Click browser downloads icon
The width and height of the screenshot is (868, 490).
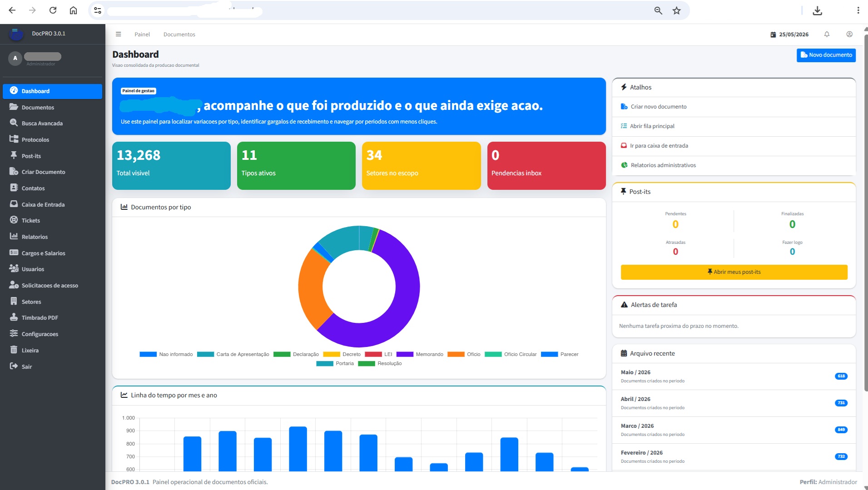(817, 10)
